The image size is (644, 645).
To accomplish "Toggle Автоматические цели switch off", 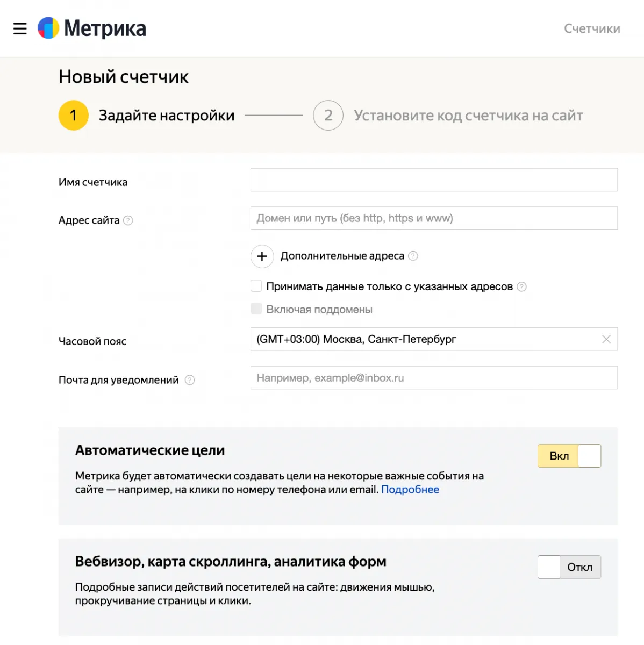I will tap(569, 456).
